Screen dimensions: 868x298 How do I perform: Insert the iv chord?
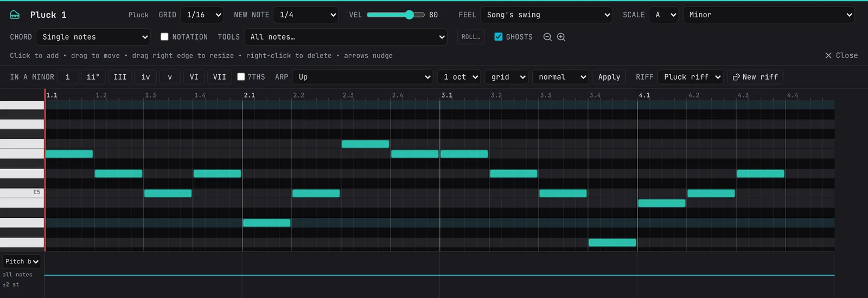pyautogui.click(x=145, y=77)
